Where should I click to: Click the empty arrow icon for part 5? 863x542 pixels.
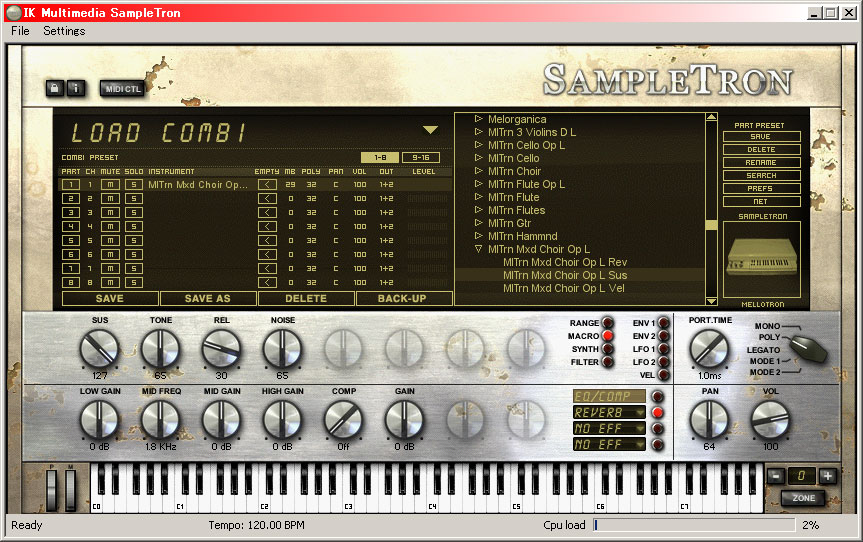coord(267,240)
